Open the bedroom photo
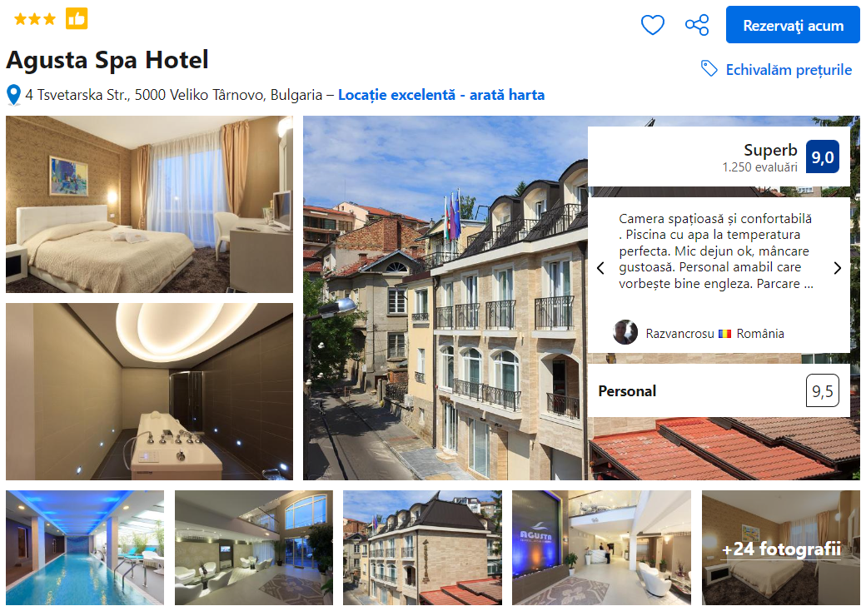This screenshot has height=616, width=866. click(150, 204)
